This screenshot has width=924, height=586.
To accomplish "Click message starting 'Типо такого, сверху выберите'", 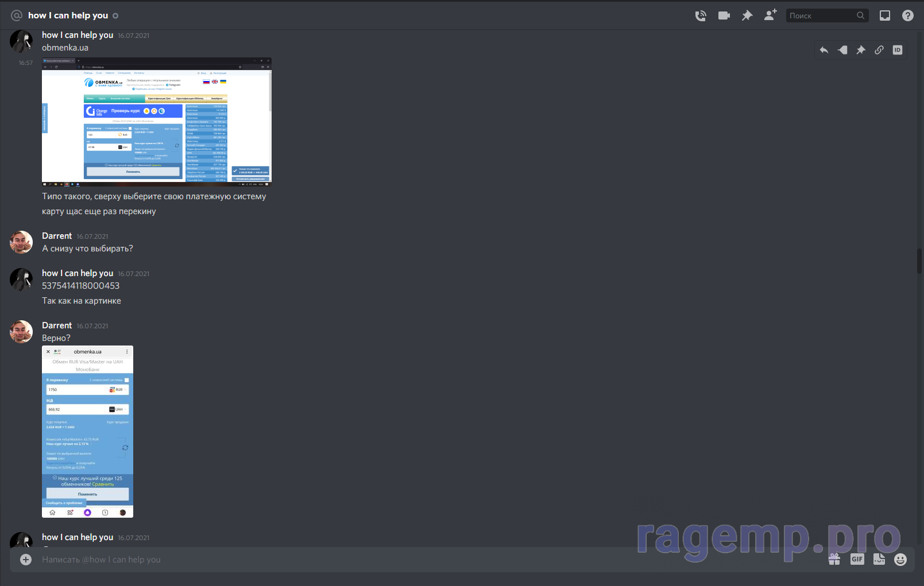I will coord(154,196).
